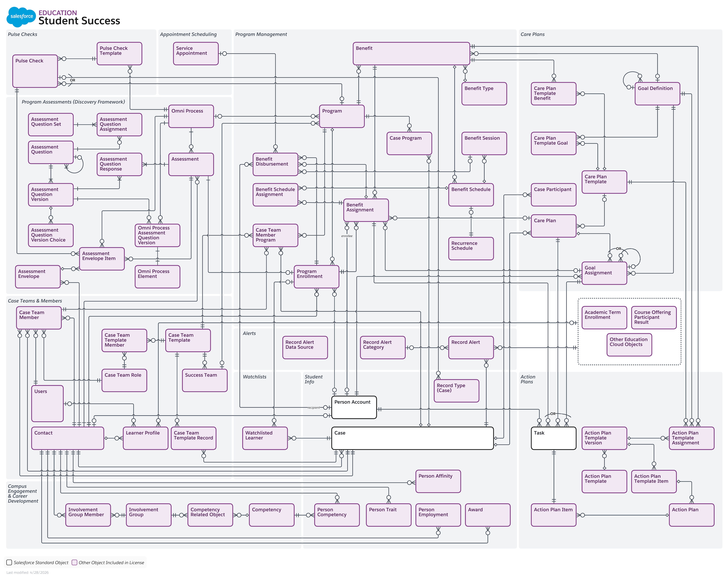Select the Person Affinity entity
This screenshot has height=586, width=728.
click(438, 481)
